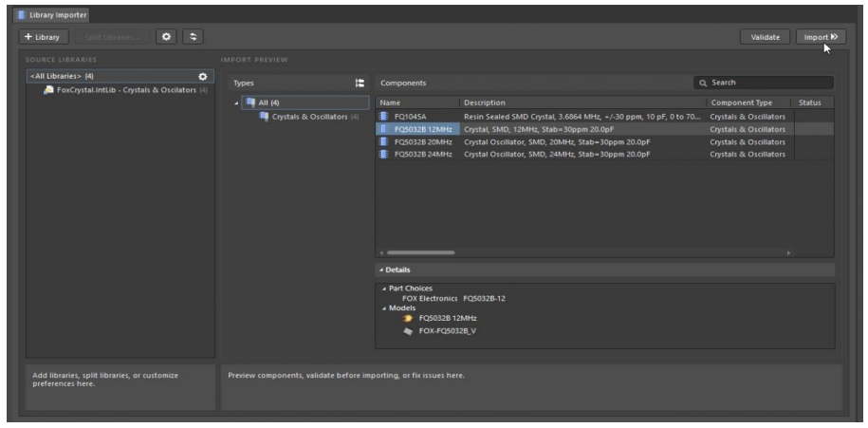
Task: Sort by the Name column header
Action: point(418,103)
